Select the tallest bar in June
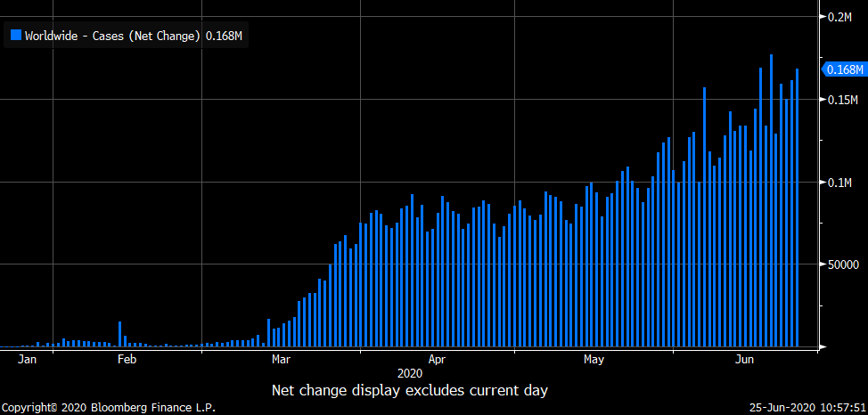868x415 pixels. pos(771,200)
